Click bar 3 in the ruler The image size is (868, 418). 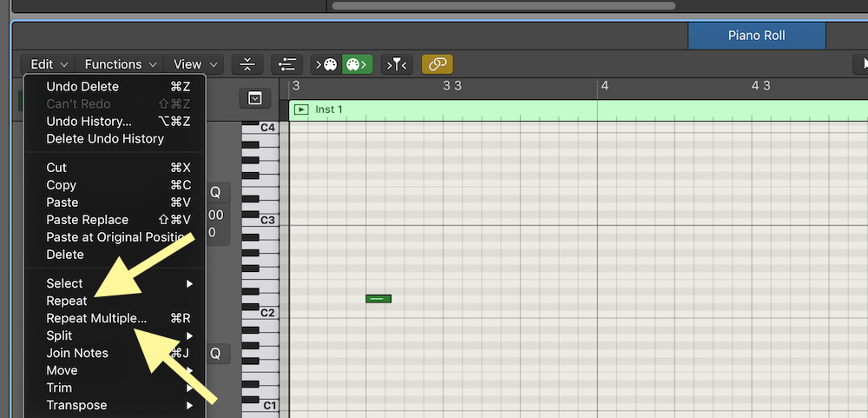tap(296, 86)
